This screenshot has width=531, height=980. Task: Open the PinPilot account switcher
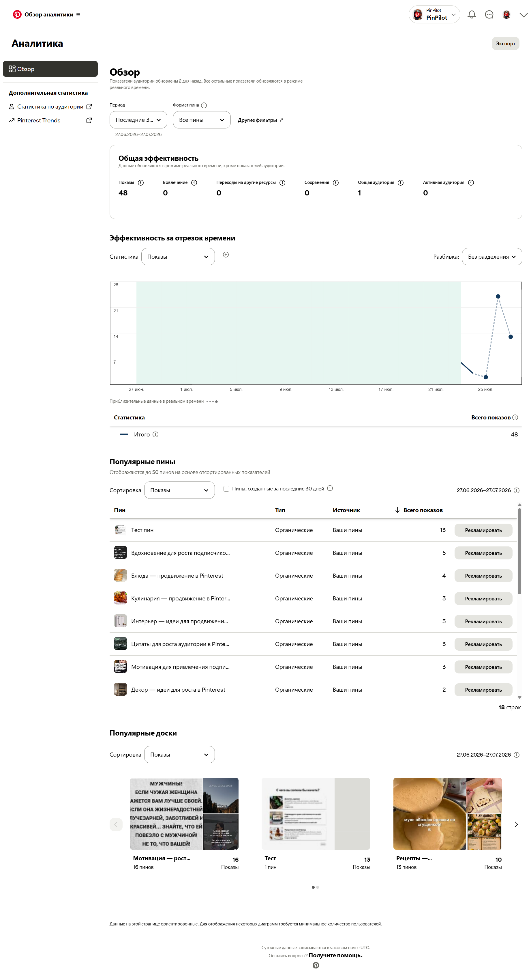(434, 14)
